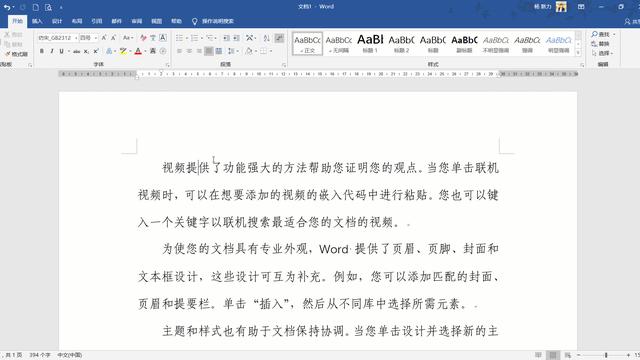Apply the Heading 1 style
The width and height of the screenshot is (640, 360).
(x=370, y=44)
